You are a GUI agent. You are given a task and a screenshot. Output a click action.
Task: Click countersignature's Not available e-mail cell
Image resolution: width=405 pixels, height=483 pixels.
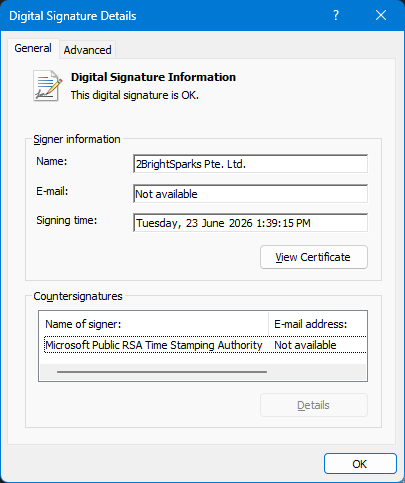point(305,345)
